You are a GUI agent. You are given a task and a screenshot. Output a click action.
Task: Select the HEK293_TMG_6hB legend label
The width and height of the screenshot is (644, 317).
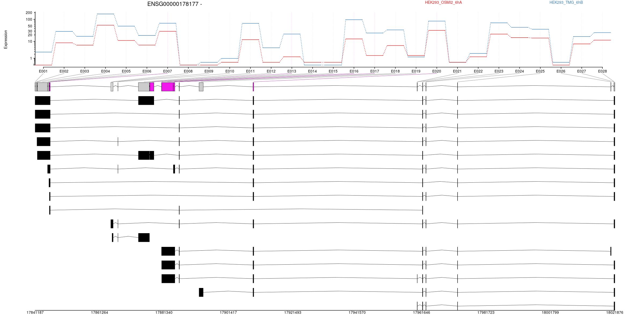(566, 2)
